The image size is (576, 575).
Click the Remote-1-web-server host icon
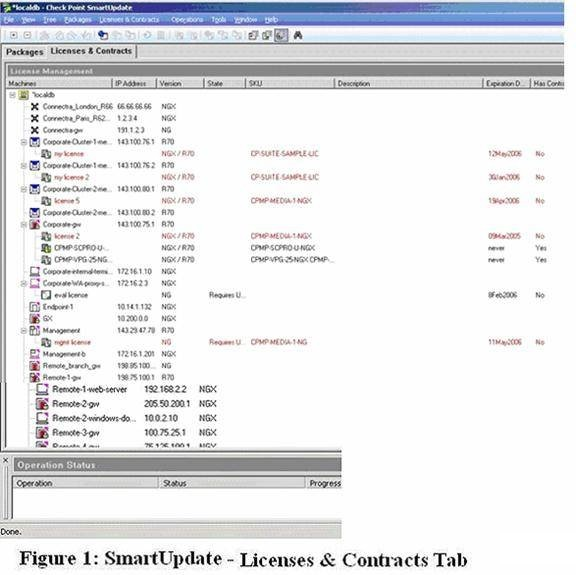(42, 389)
